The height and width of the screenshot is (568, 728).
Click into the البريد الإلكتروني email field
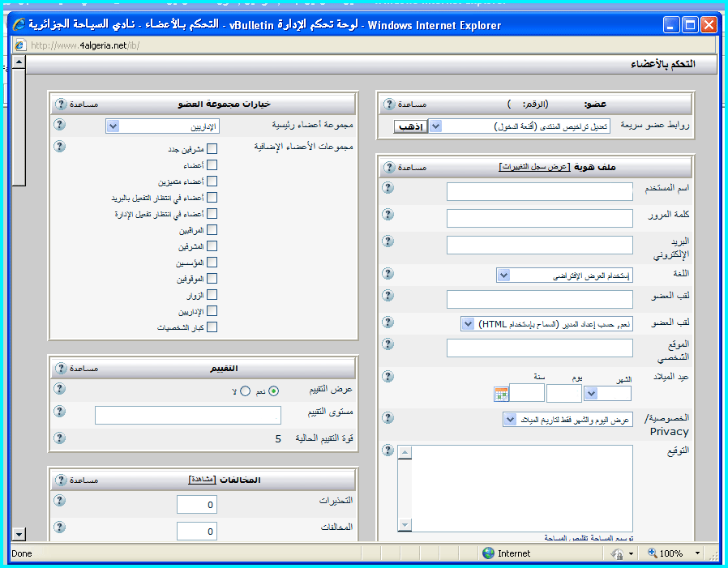pos(539,246)
